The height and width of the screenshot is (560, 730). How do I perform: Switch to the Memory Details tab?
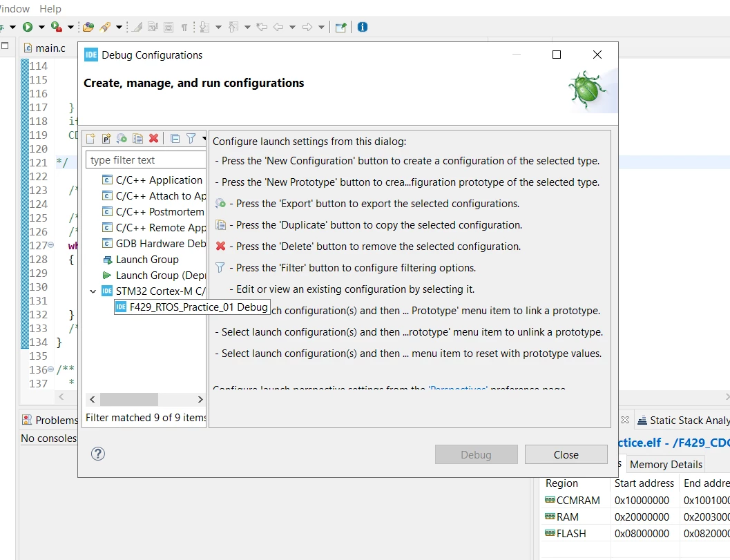666,465
